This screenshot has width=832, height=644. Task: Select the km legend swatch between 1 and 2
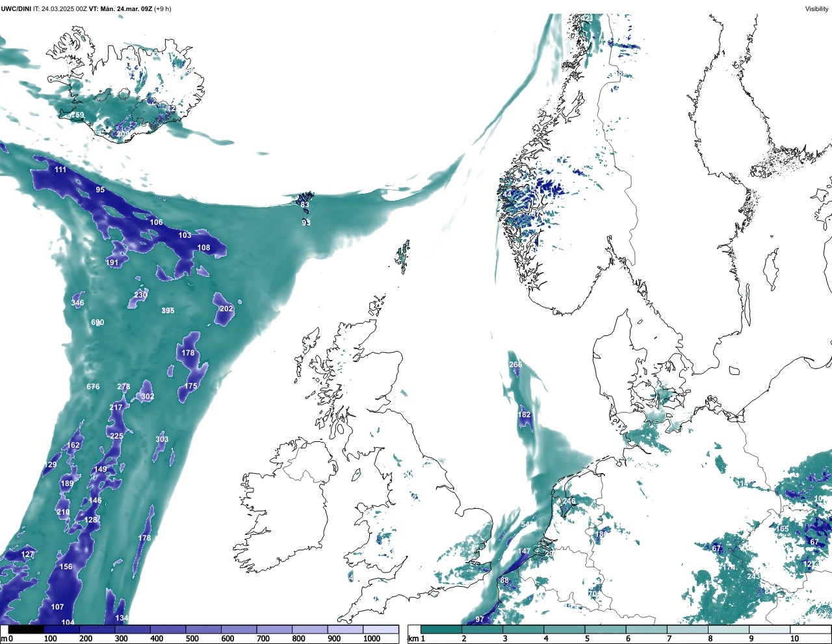(x=441, y=630)
